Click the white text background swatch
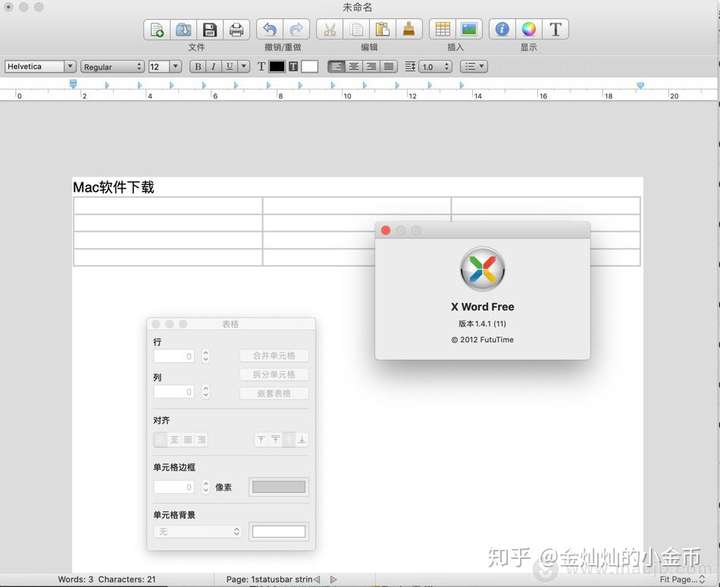Viewport: 720px width, 587px height. (309, 67)
